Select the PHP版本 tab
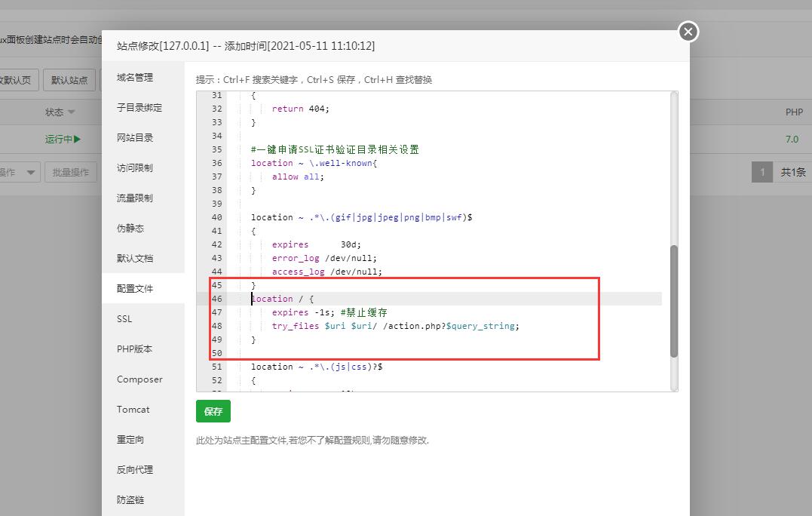The width and height of the screenshot is (812, 516). [x=135, y=349]
